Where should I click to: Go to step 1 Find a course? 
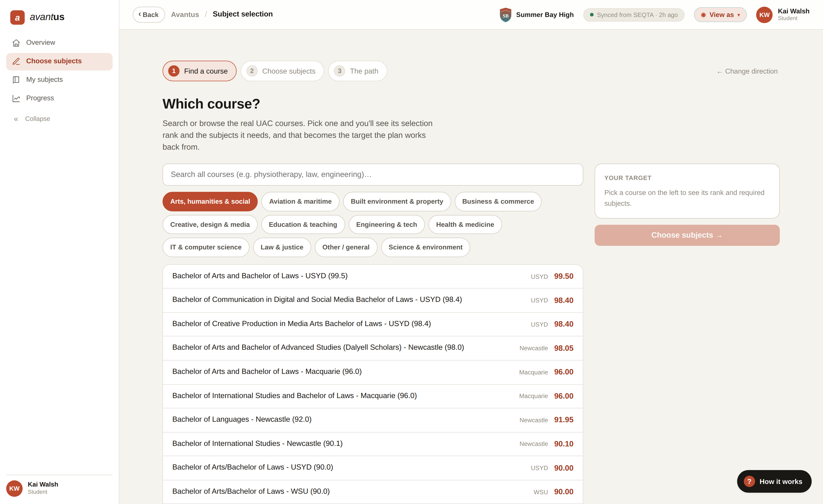pos(199,71)
